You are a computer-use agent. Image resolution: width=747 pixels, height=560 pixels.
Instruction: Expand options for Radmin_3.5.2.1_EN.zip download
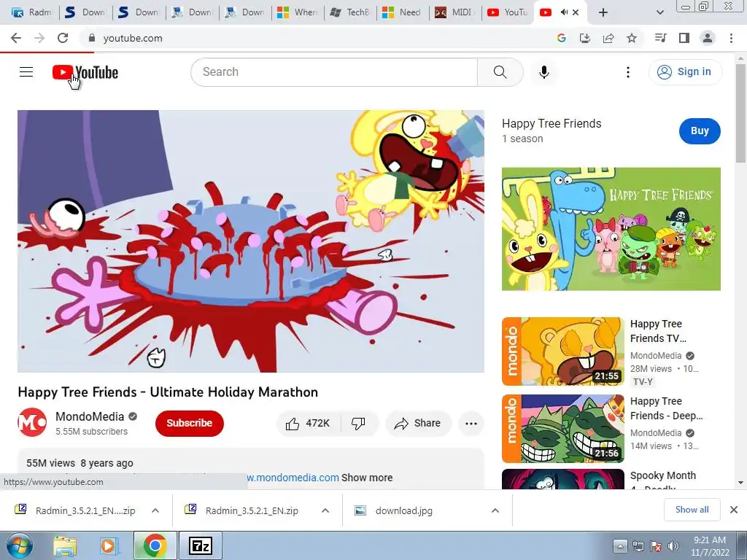point(325,510)
